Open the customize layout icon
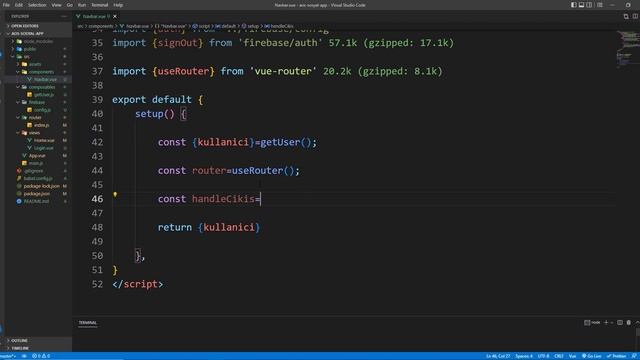This screenshot has width=640, height=360. (600, 5)
